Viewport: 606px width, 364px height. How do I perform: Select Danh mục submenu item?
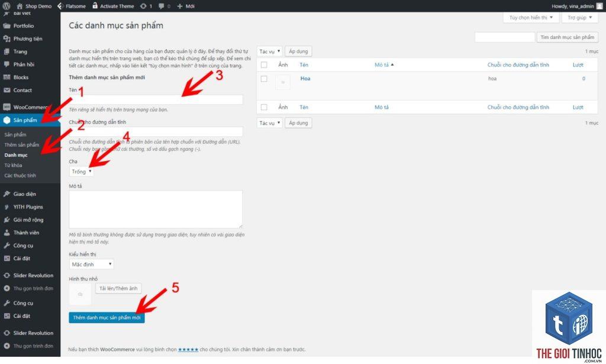(x=16, y=155)
